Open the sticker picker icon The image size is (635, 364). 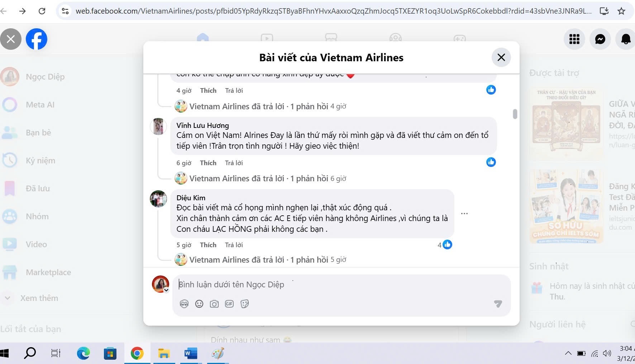coord(245,304)
